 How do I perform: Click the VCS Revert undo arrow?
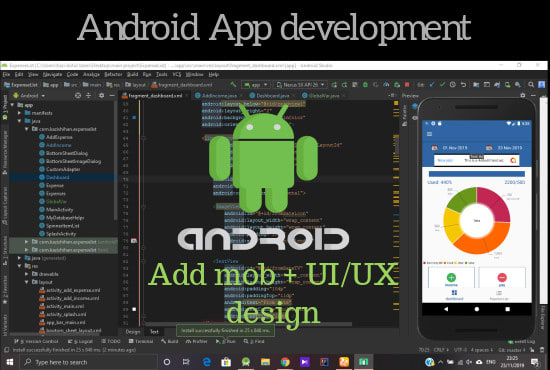click(x=463, y=85)
